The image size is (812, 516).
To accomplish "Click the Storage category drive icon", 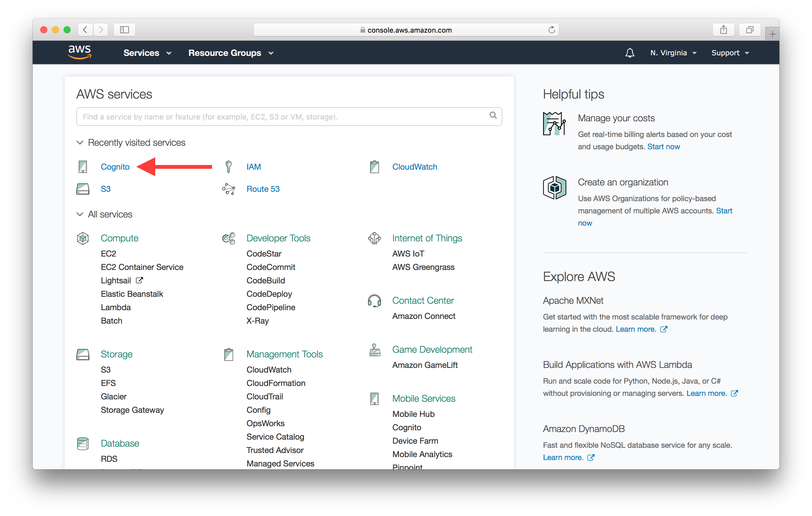I will pyautogui.click(x=83, y=354).
